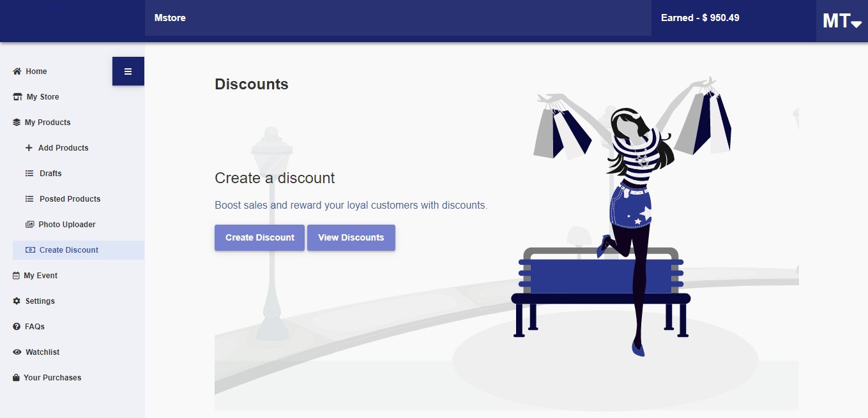Click the Earned $ 950.49 balance
868x418 pixels.
coord(700,18)
